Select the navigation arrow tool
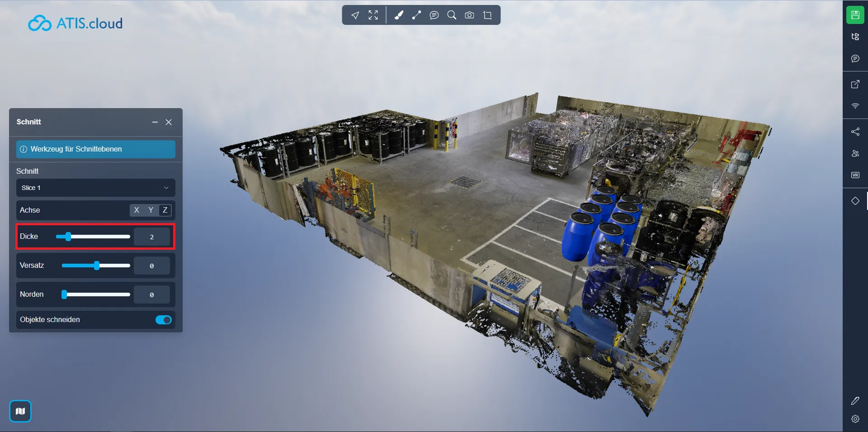868x432 pixels. [x=355, y=15]
